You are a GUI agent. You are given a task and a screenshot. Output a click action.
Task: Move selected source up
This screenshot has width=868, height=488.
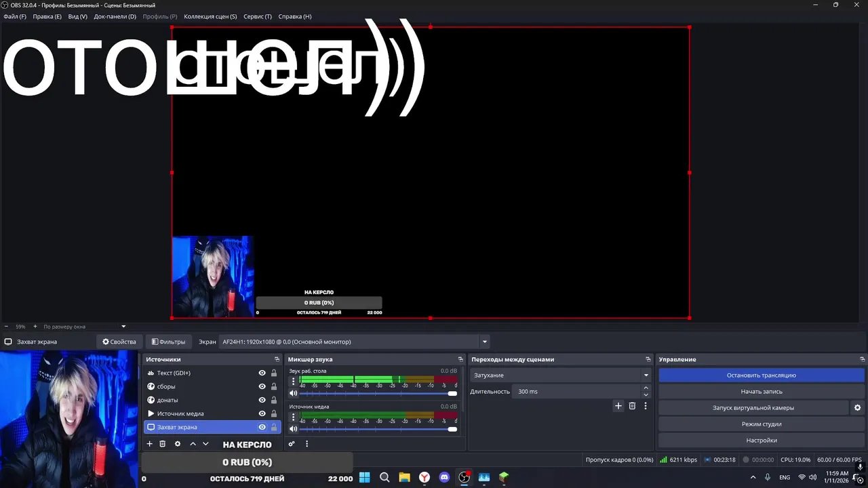tap(193, 444)
